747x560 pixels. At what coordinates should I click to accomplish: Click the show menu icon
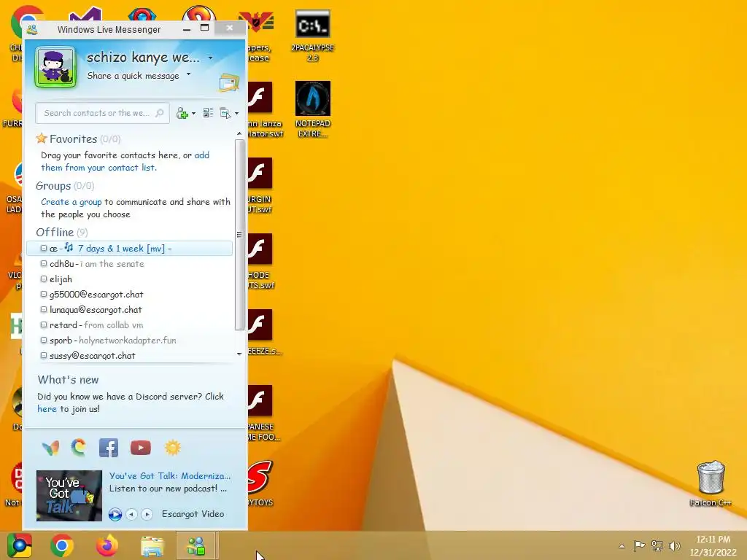[x=225, y=113]
